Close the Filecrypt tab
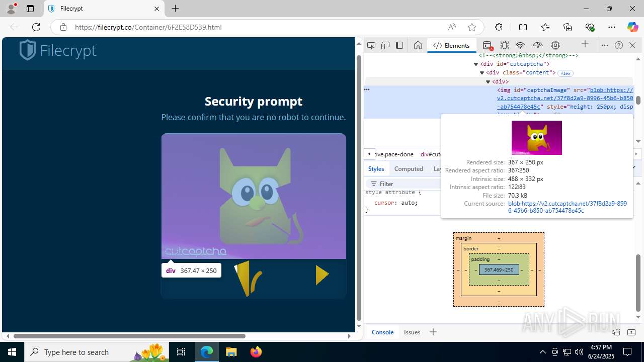 (x=156, y=9)
